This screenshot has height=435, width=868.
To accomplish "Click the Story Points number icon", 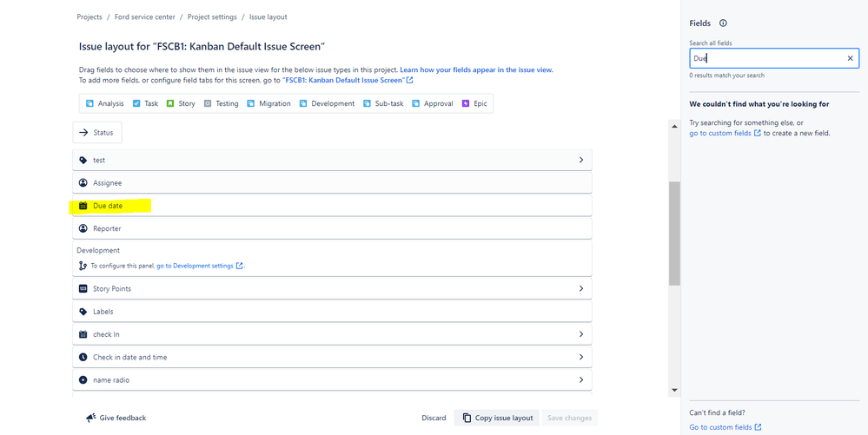I will click(83, 288).
